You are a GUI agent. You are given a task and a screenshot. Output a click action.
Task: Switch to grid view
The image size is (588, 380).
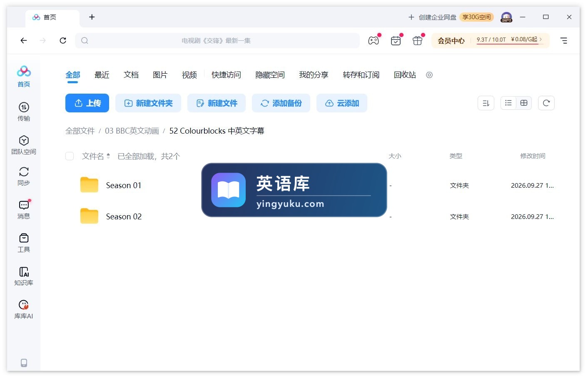click(x=524, y=103)
